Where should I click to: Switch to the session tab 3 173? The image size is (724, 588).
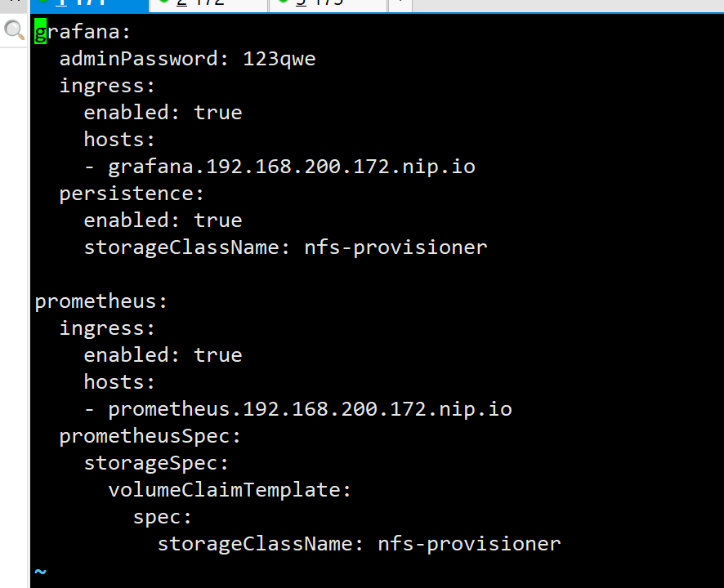[x=328, y=5]
